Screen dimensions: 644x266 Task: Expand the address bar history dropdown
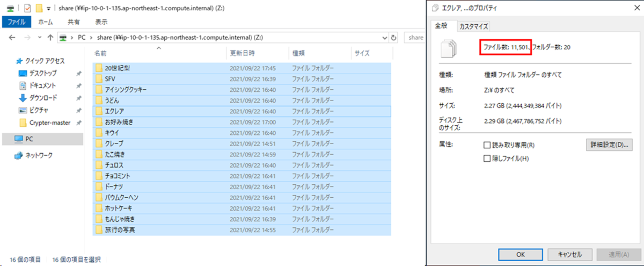pyautogui.click(x=384, y=38)
